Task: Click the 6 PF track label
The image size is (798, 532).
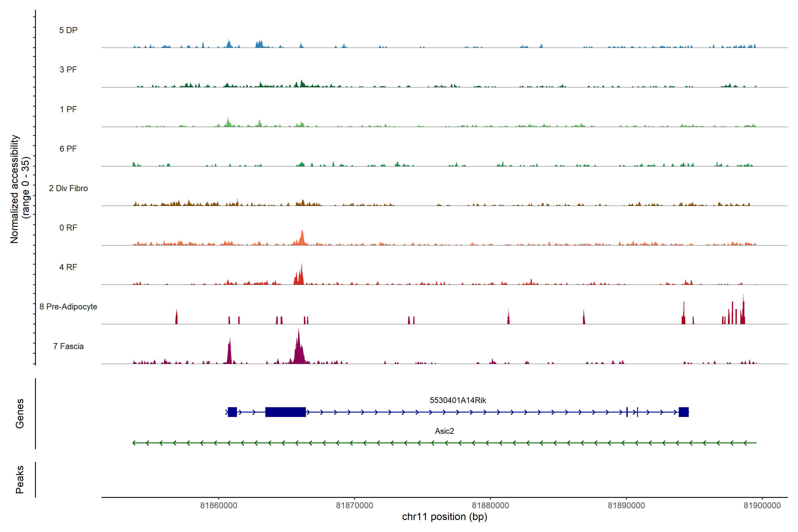Action: tap(68, 149)
